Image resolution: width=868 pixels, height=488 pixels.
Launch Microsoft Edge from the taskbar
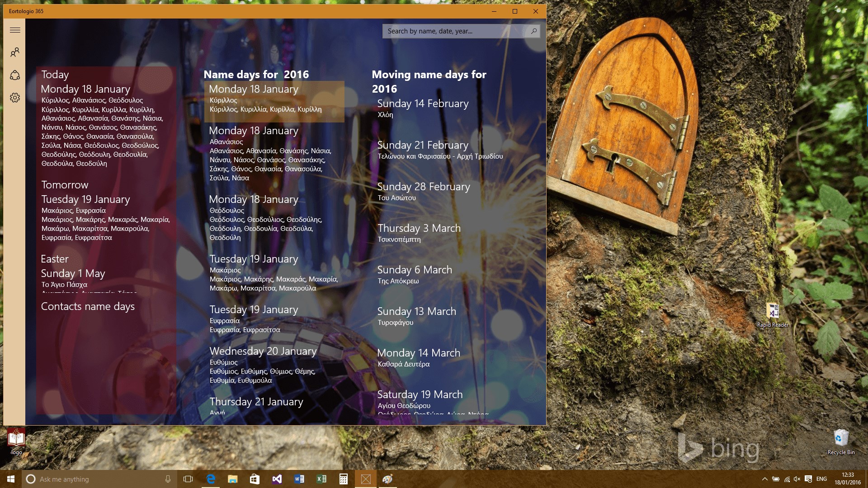(x=211, y=479)
